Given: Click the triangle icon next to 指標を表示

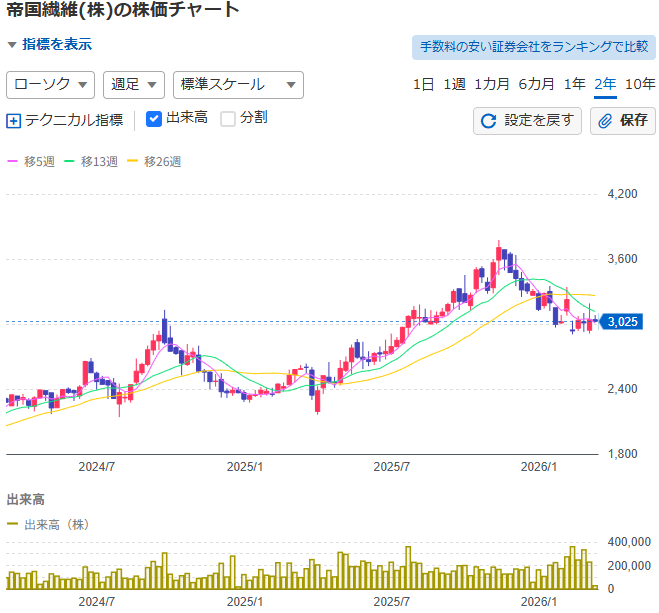Looking at the screenshot, I should [12, 45].
